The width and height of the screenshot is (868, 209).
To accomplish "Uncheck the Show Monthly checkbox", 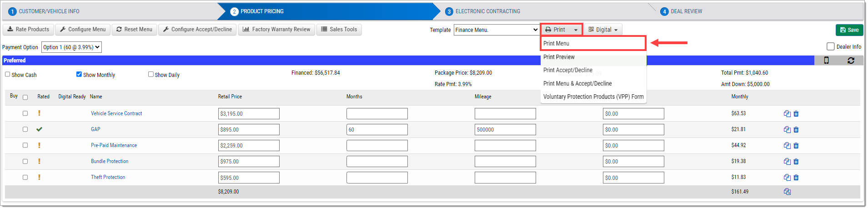I will (79, 74).
